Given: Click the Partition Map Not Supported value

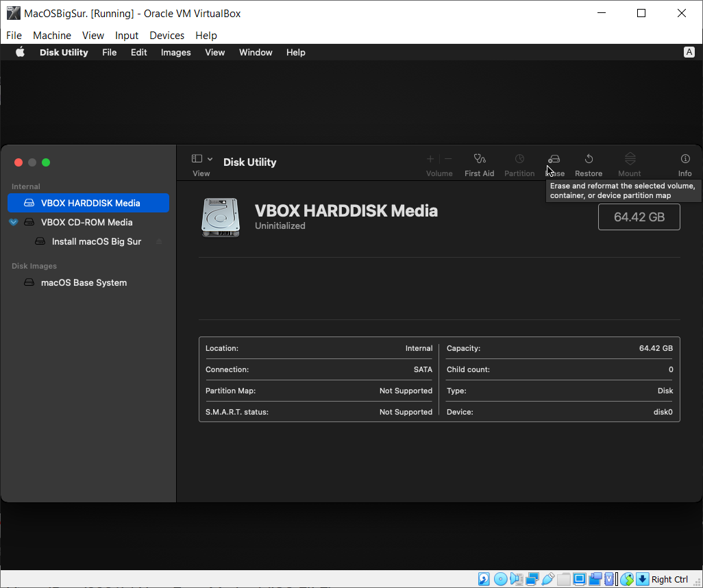Looking at the screenshot, I should [x=406, y=391].
